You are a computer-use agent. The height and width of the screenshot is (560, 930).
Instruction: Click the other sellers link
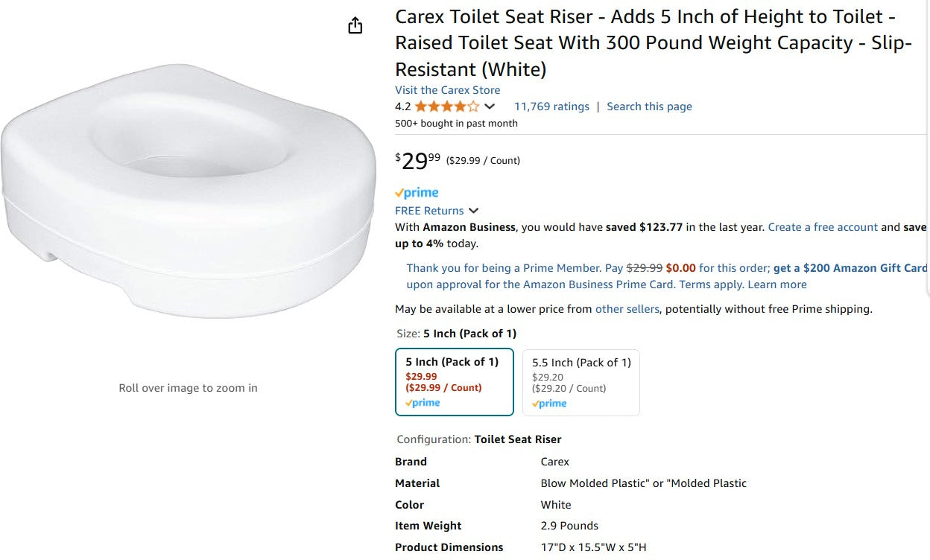point(627,308)
